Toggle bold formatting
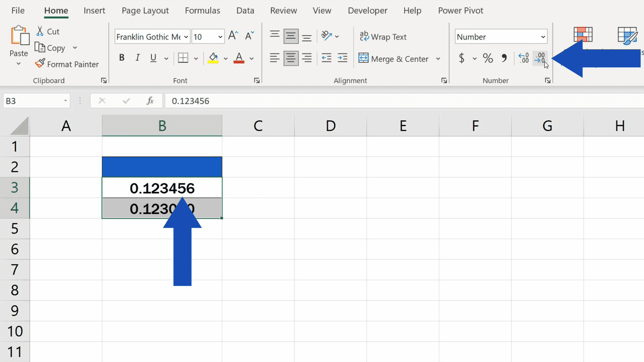The width and height of the screenshot is (644, 362). [122, 58]
